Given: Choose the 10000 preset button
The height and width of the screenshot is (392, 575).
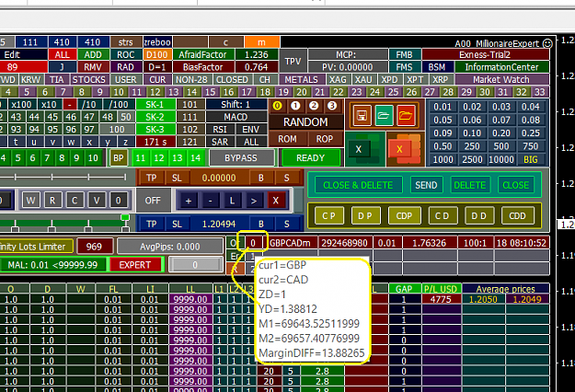Looking at the screenshot, I should (501, 159).
